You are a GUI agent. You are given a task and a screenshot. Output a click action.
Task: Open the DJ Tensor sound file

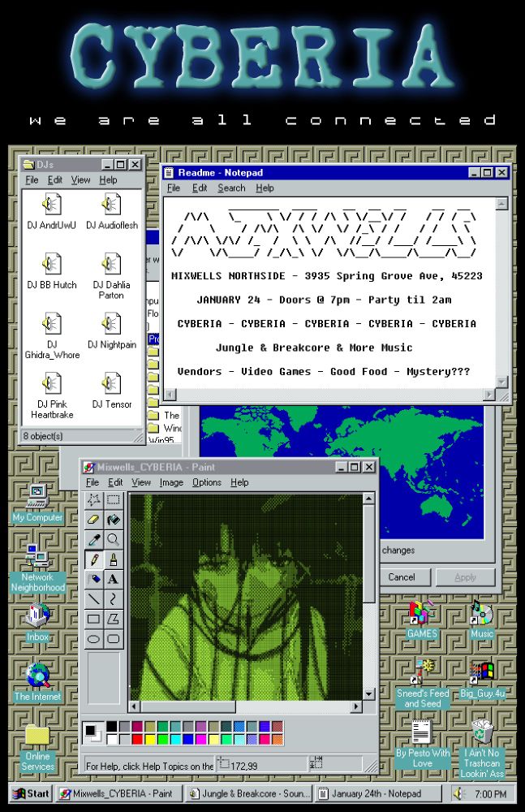(112, 391)
